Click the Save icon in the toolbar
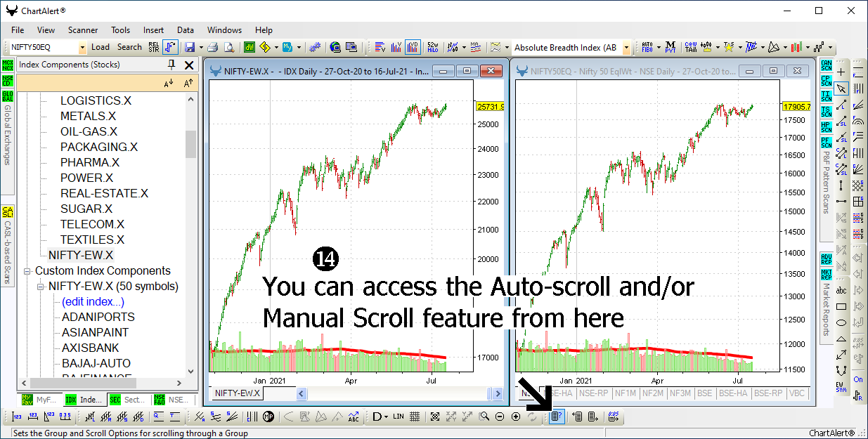Image resolution: width=868 pixels, height=439 pixels. (189, 47)
